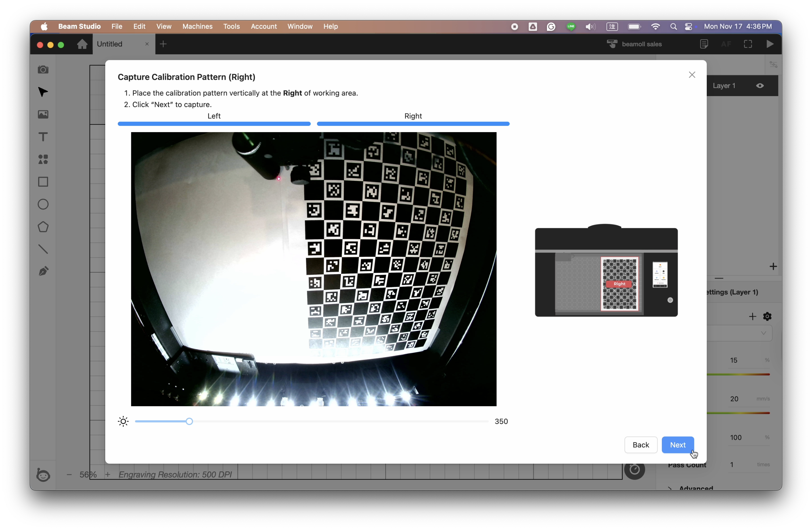Select the Text tool
The image size is (812, 530).
tap(43, 137)
